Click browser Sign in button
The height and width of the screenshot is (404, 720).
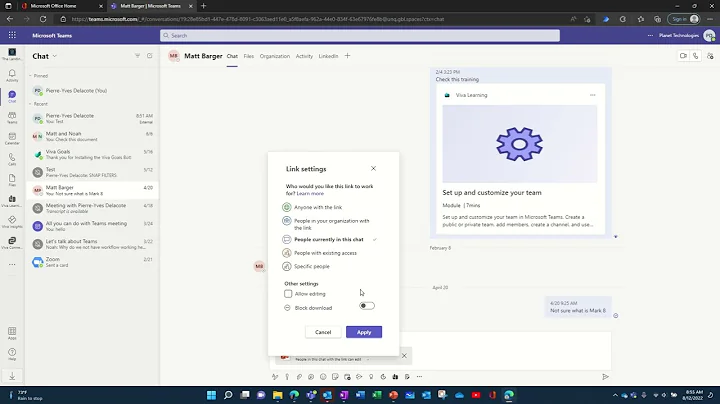pyautogui.click(x=685, y=19)
